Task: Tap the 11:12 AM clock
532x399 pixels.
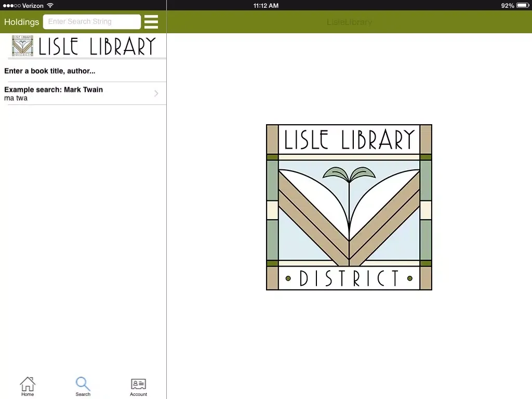Action: [266, 5]
